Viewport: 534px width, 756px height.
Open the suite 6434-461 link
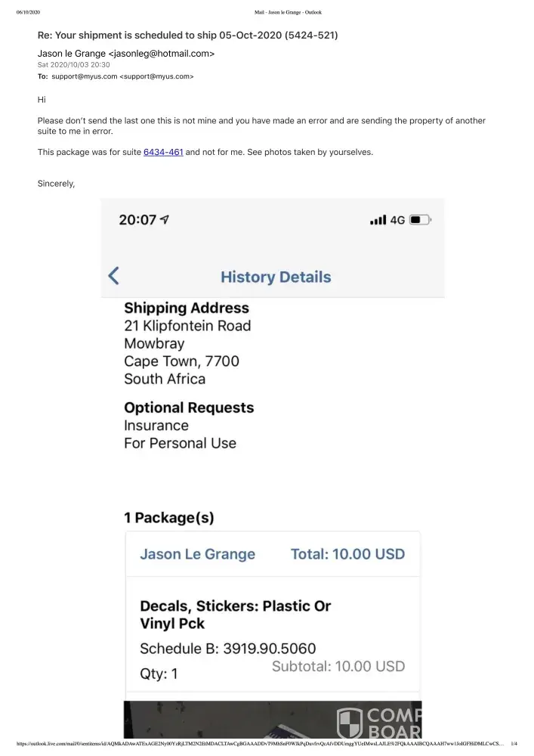coord(163,152)
